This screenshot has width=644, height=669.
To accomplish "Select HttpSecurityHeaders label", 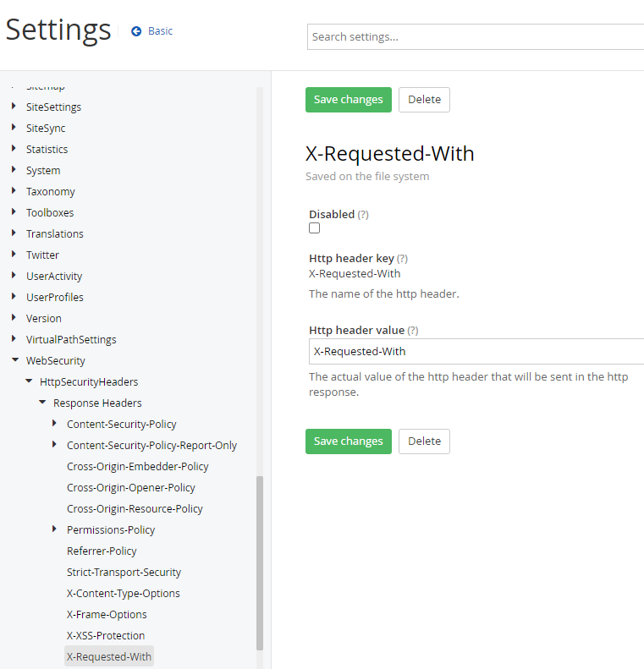I will click(x=89, y=382).
